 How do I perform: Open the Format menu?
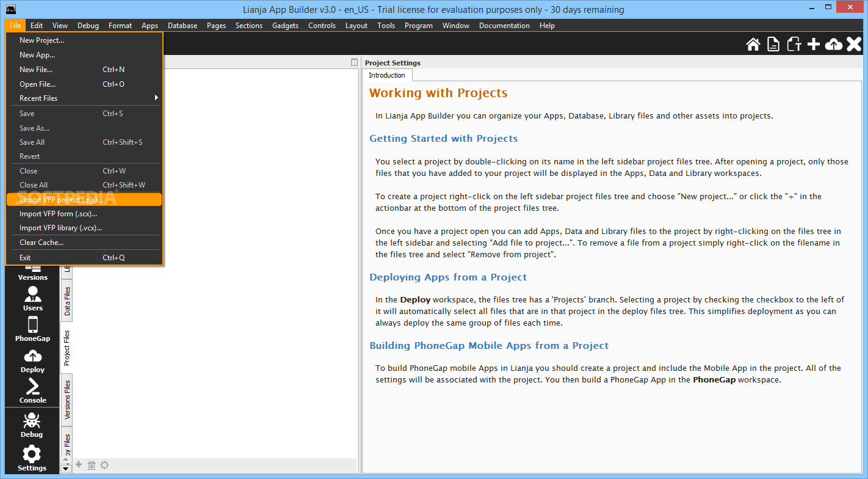tap(120, 26)
